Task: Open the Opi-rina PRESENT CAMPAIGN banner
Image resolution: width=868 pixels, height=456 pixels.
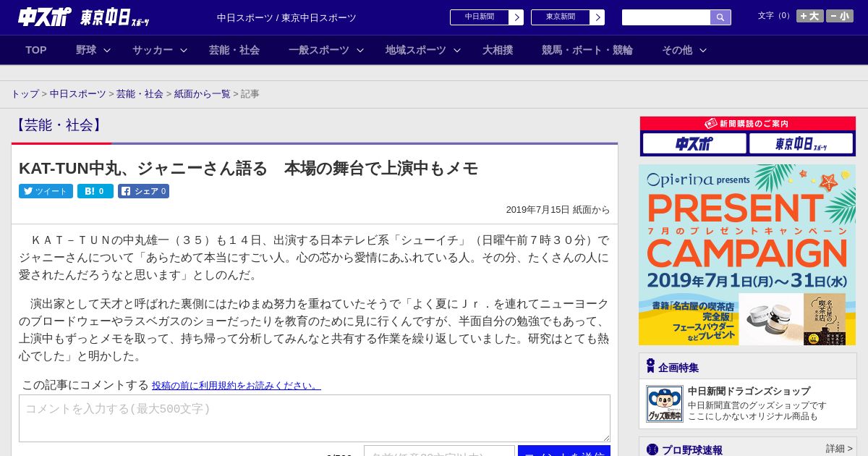Action: pos(747,255)
